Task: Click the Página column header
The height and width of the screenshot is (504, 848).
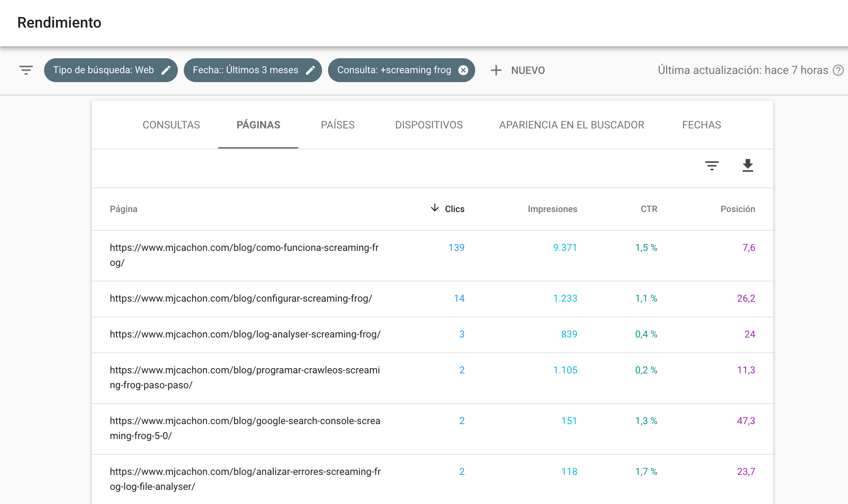Action: pos(124,209)
